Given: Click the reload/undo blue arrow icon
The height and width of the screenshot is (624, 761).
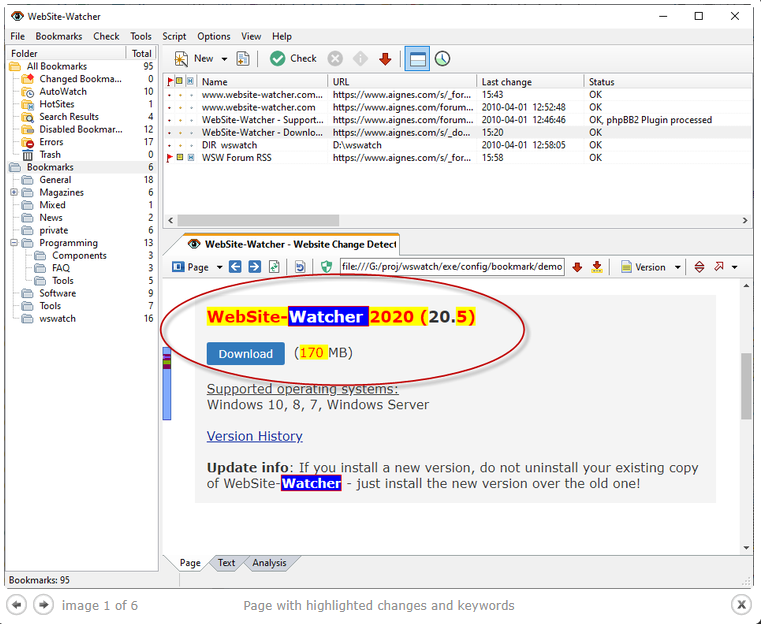Looking at the screenshot, I should (x=300, y=267).
